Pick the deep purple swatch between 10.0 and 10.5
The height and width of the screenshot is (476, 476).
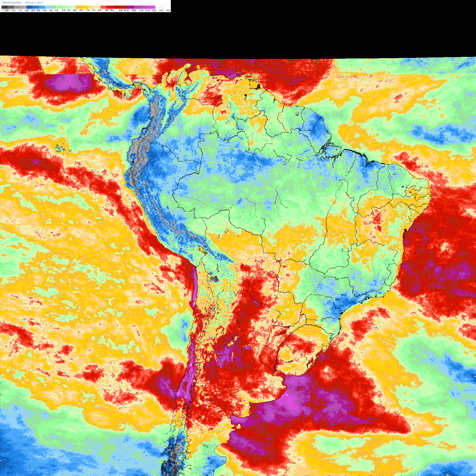point(131,7)
